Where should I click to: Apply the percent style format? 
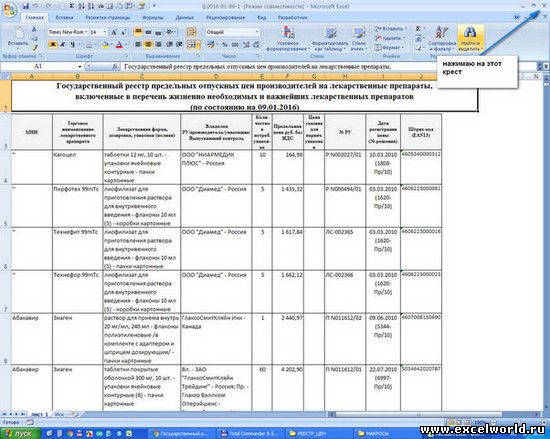click(x=225, y=45)
